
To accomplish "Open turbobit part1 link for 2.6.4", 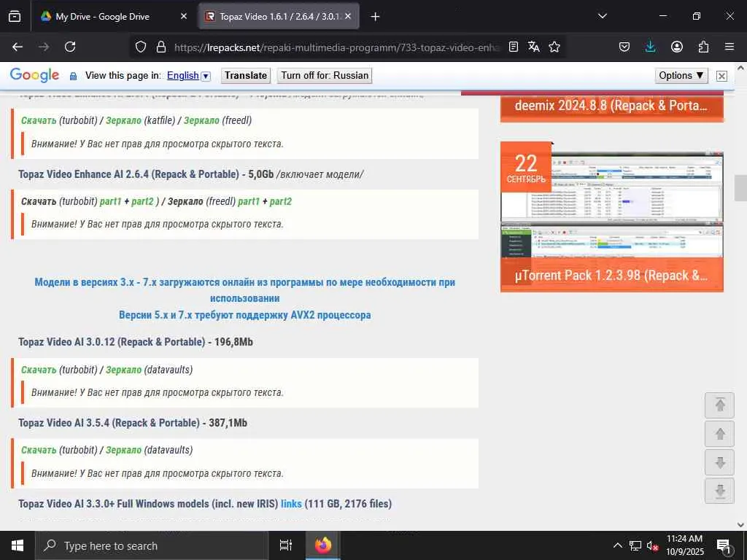I will coord(111,201).
